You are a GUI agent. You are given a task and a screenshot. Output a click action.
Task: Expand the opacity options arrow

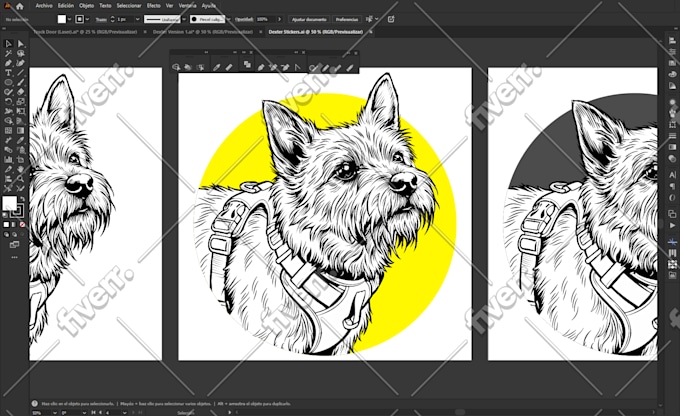click(x=279, y=19)
